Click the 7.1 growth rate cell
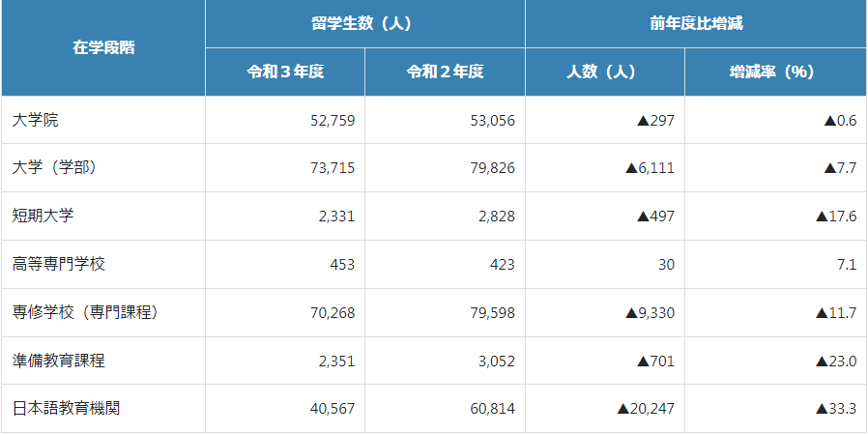Screen dimensions: 868x434 (847, 264)
